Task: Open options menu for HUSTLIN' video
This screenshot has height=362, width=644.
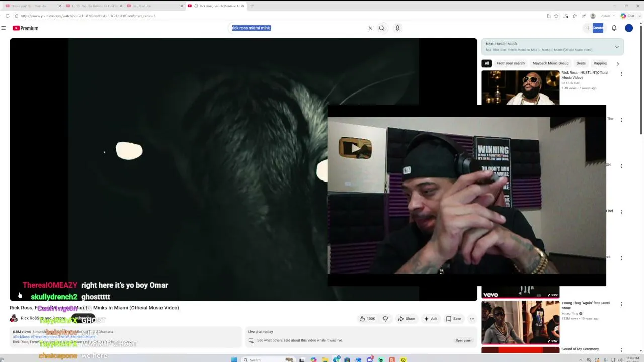Action: pos(621,74)
